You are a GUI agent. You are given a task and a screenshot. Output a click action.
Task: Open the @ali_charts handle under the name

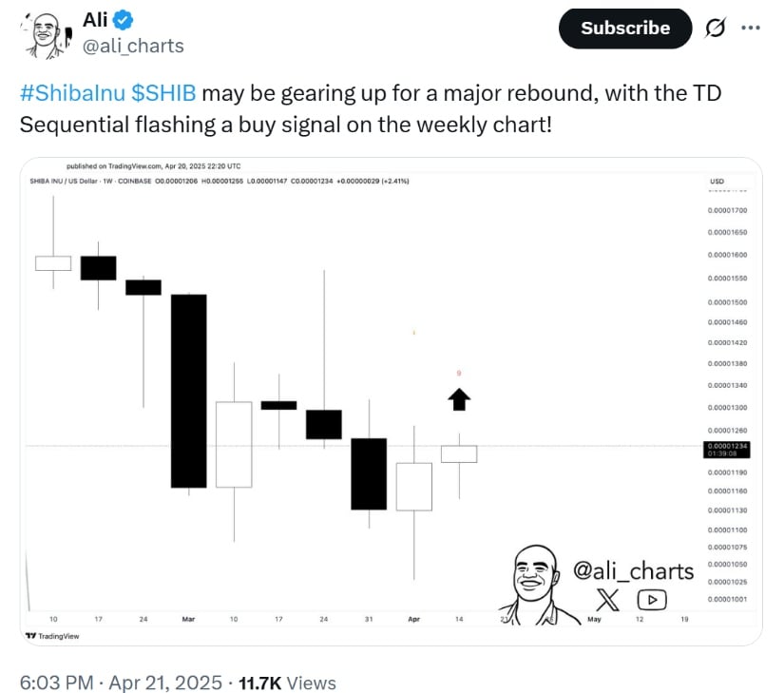pyautogui.click(x=133, y=46)
